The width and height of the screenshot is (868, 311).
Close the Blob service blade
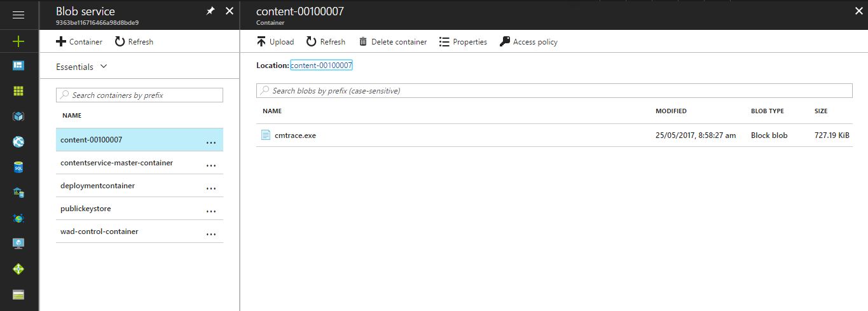point(230,11)
